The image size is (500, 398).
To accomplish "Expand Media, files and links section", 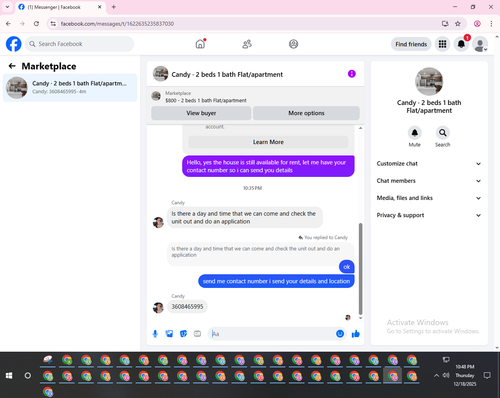I will [x=429, y=198].
